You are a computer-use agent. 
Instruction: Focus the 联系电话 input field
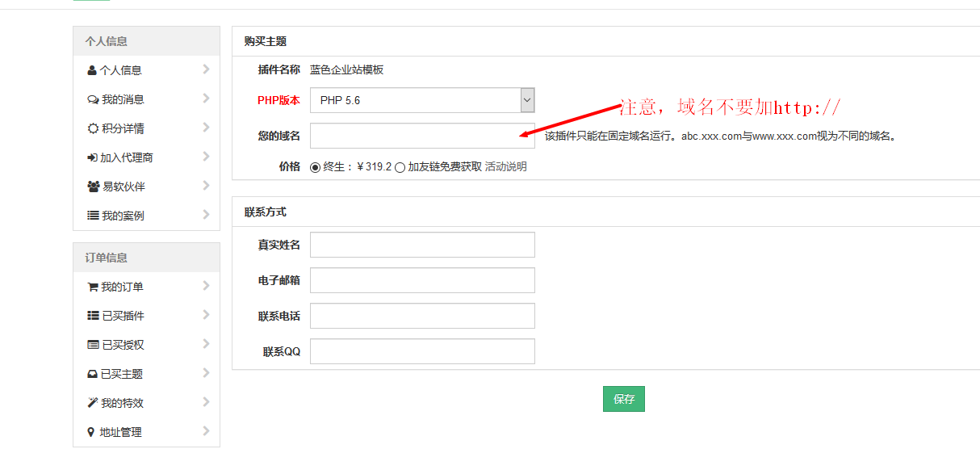pos(422,316)
